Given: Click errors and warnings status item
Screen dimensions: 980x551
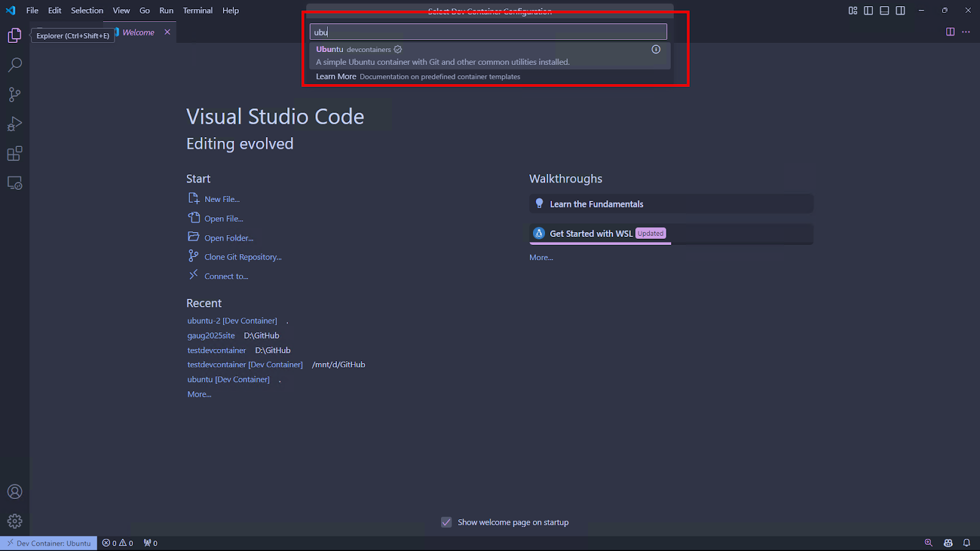Looking at the screenshot, I should 118,543.
